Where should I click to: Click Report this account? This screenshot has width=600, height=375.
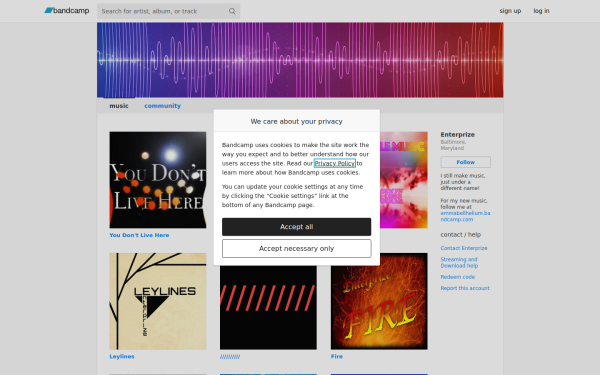coord(465,288)
